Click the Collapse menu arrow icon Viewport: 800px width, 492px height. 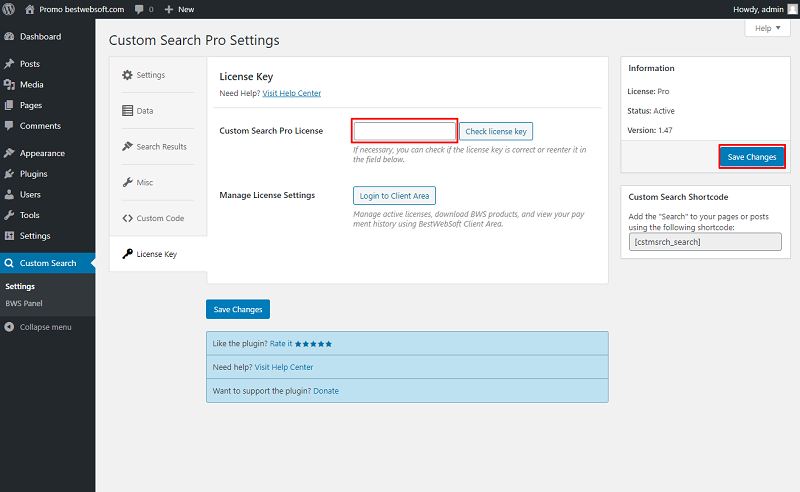click(9, 327)
